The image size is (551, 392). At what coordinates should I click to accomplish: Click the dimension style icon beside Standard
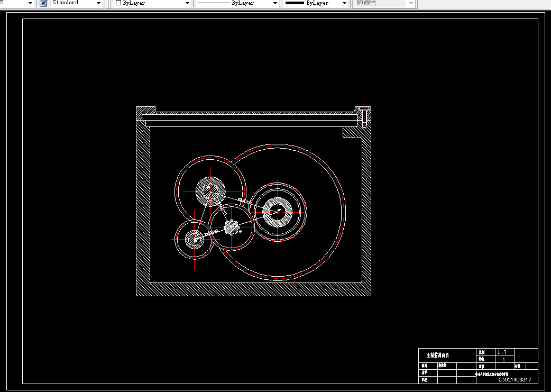coord(43,3)
